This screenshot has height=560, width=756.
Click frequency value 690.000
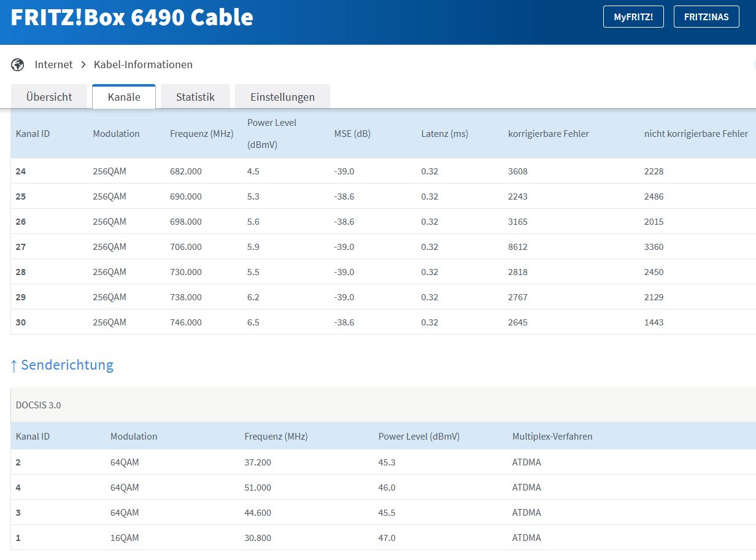pyautogui.click(x=186, y=196)
